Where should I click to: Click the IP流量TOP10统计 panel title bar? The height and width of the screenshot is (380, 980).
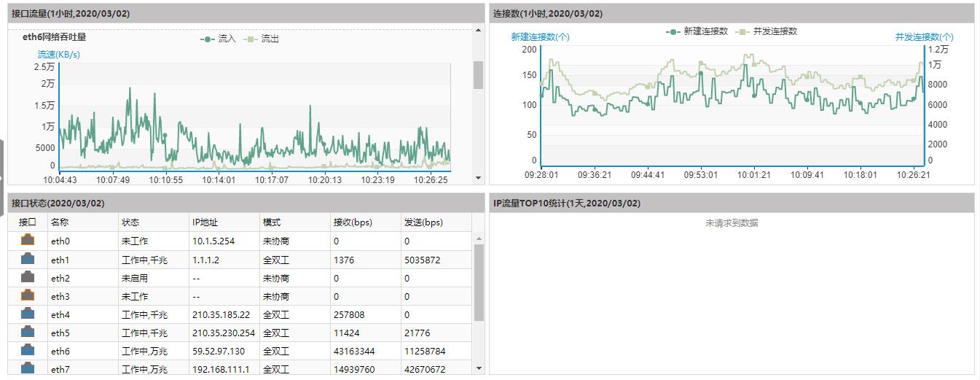tap(732, 203)
